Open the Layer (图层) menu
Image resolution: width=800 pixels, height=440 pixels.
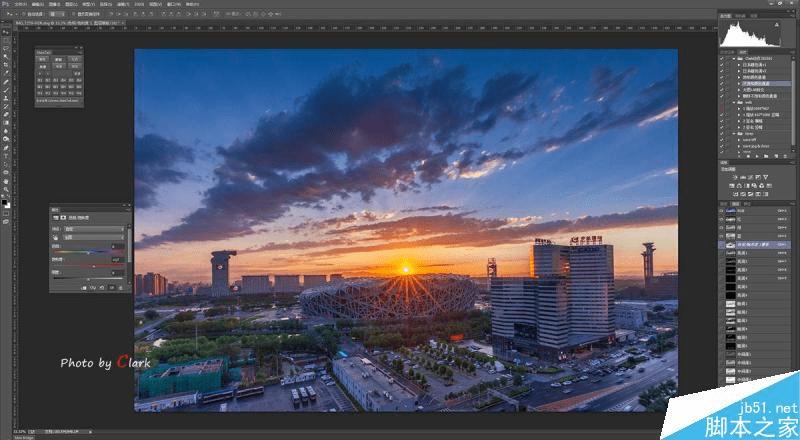pyautogui.click(x=71, y=4)
